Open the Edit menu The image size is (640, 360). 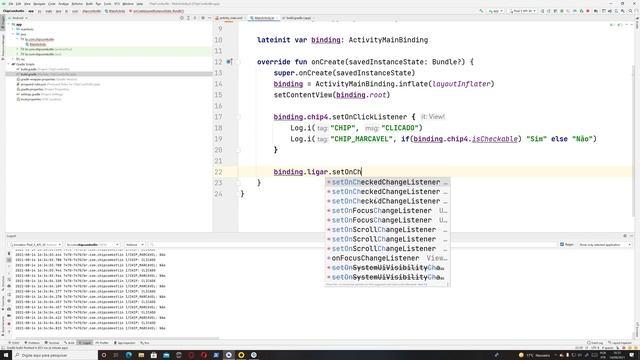point(18,4)
